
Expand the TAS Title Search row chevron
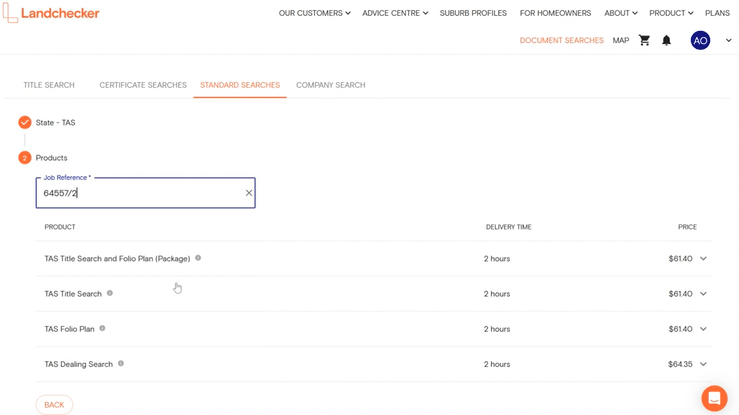(x=703, y=294)
